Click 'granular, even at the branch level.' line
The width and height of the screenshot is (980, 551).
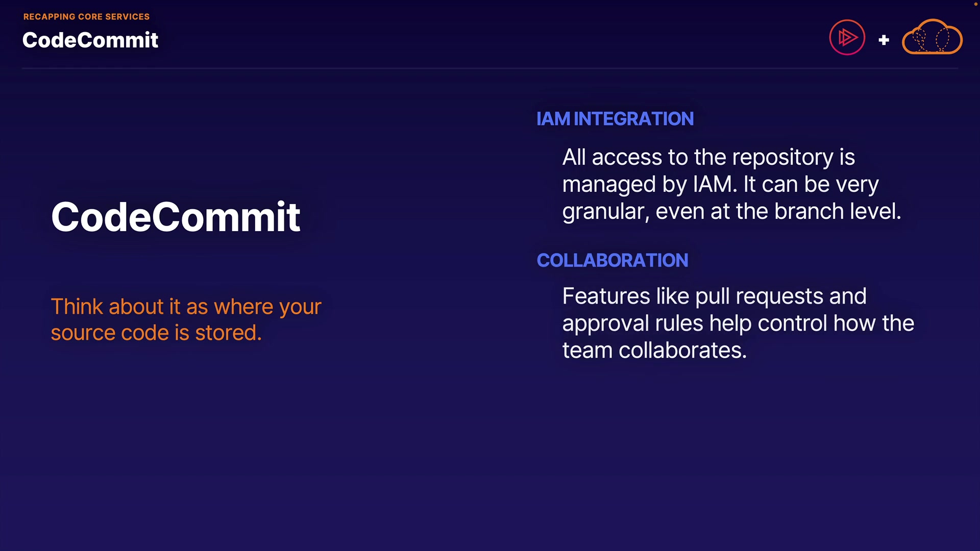coord(731,211)
